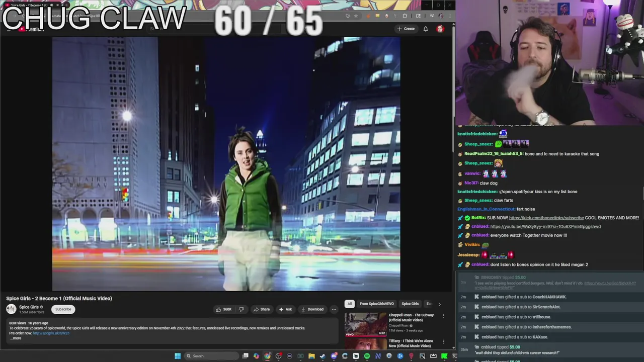Screen dimensions: 644x362
Task: Open the Spice Girls channel name link
Action: click(x=29, y=307)
